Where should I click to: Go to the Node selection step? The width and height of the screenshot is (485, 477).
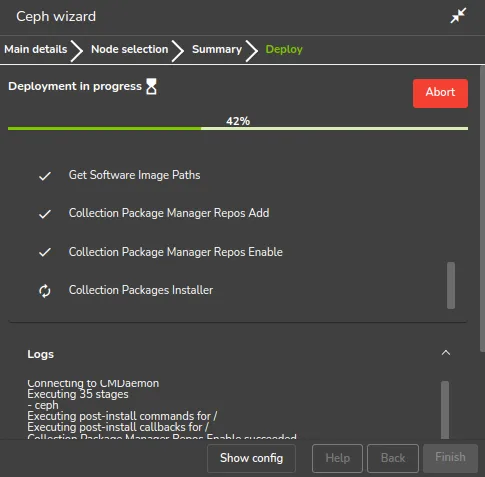(130, 49)
